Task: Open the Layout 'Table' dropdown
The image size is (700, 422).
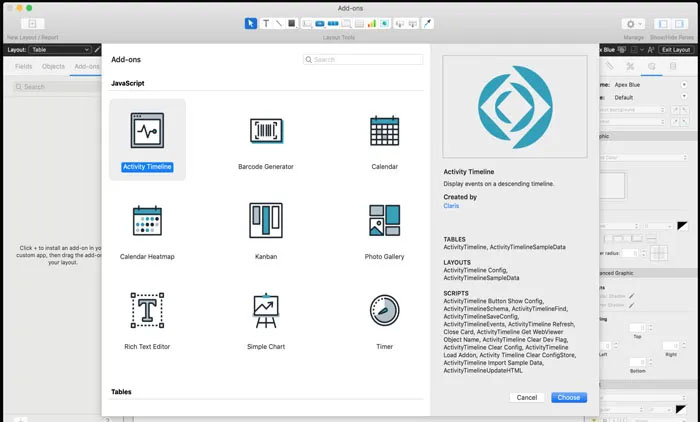Action: click(60, 50)
